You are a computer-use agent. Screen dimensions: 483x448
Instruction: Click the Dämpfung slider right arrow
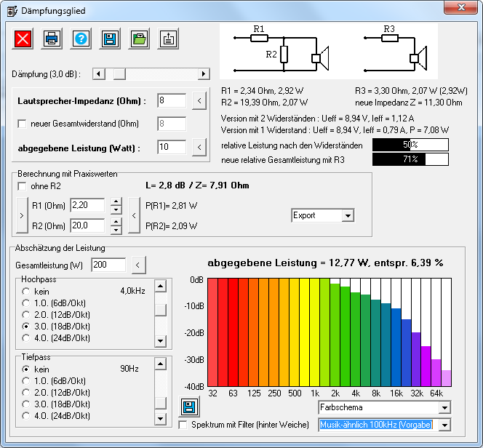(x=204, y=74)
